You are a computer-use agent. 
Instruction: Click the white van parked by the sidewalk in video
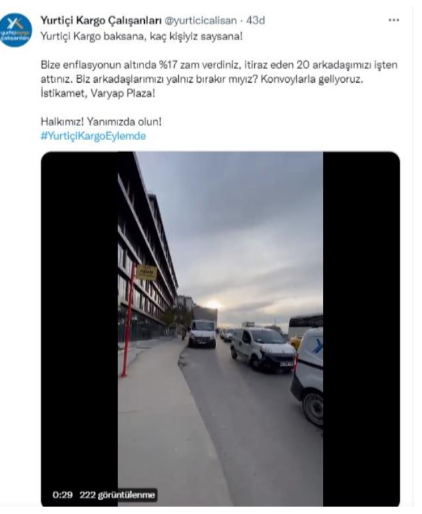point(202,334)
